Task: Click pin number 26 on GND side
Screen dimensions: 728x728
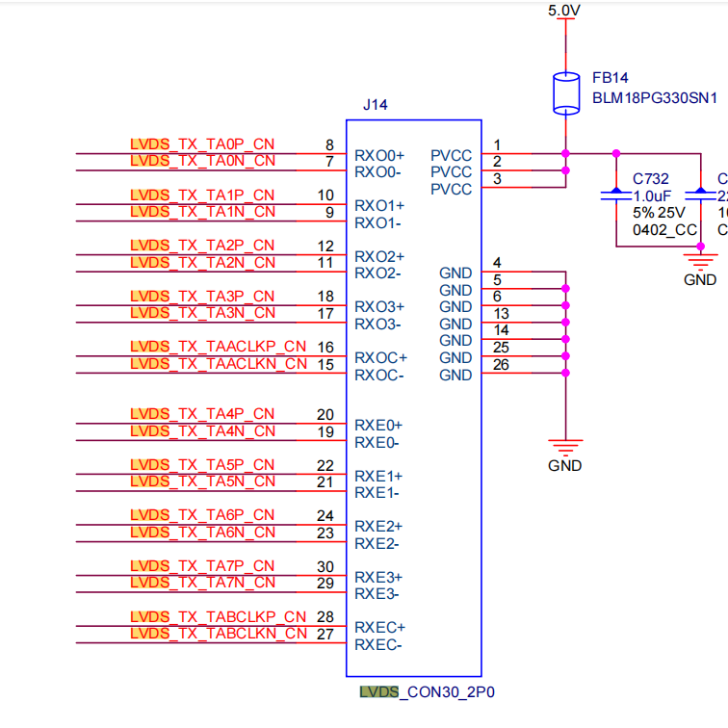Action: [x=501, y=364]
